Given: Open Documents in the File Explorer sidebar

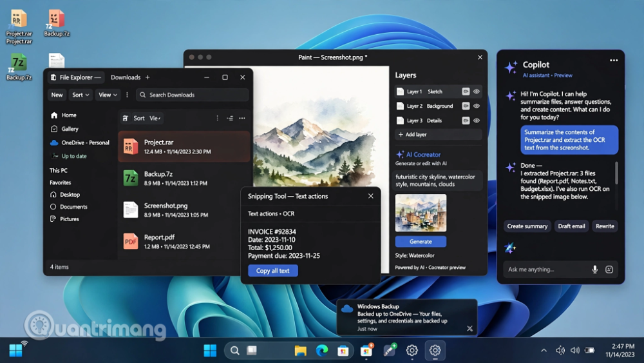Looking at the screenshot, I should (69, 207).
